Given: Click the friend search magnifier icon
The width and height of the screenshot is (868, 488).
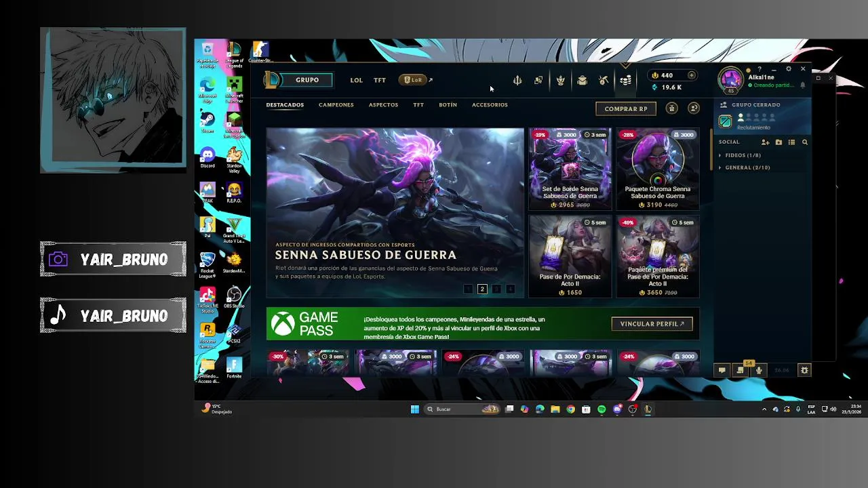Looking at the screenshot, I should [805, 142].
